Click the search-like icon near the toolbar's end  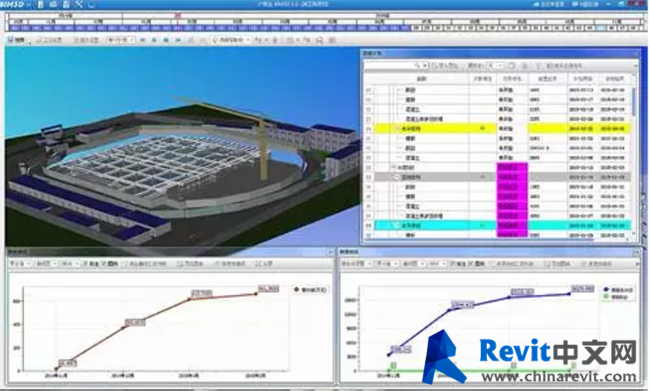(x=319, y=40)
